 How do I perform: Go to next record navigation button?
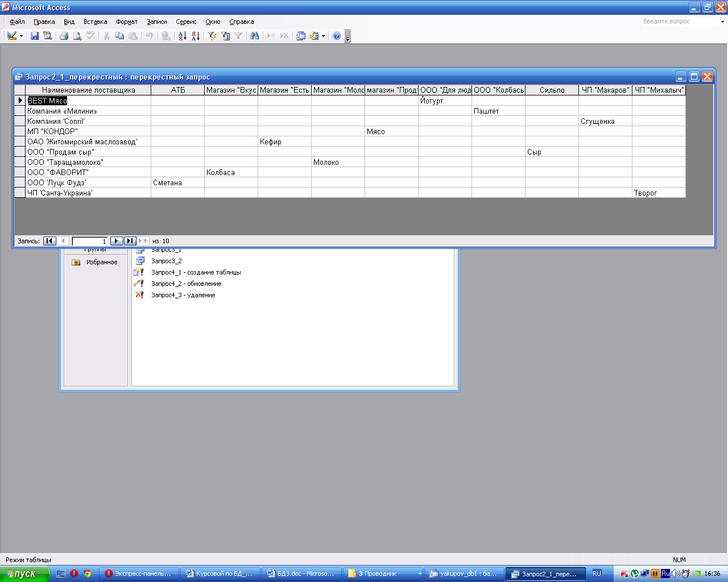[117, 241]
